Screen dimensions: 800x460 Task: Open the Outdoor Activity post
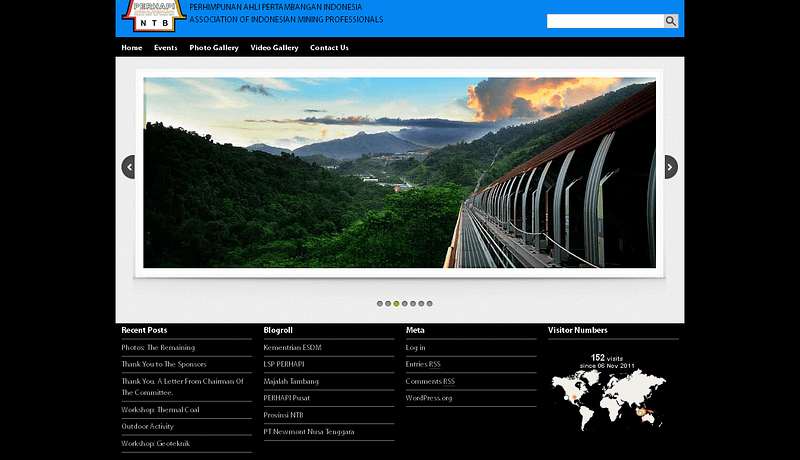coord(147,426)
